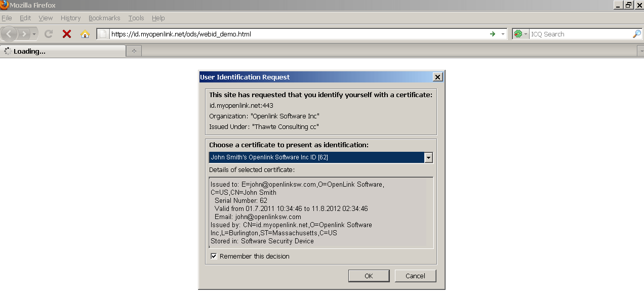644x300 pixels.
Task: Open the ICQ search engine selector
Action: pyautogui.click(x=521, y=34)
